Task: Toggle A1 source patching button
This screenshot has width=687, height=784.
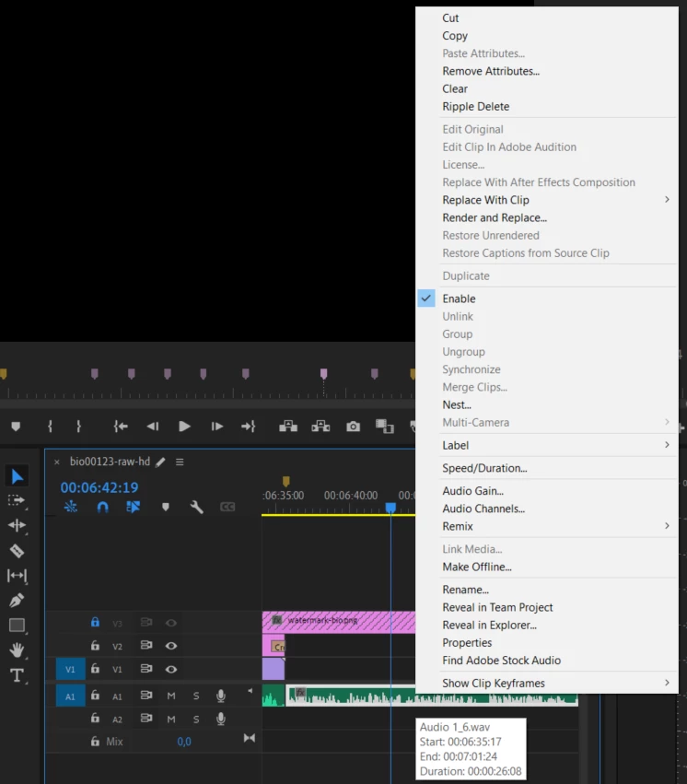Action: 70,696
